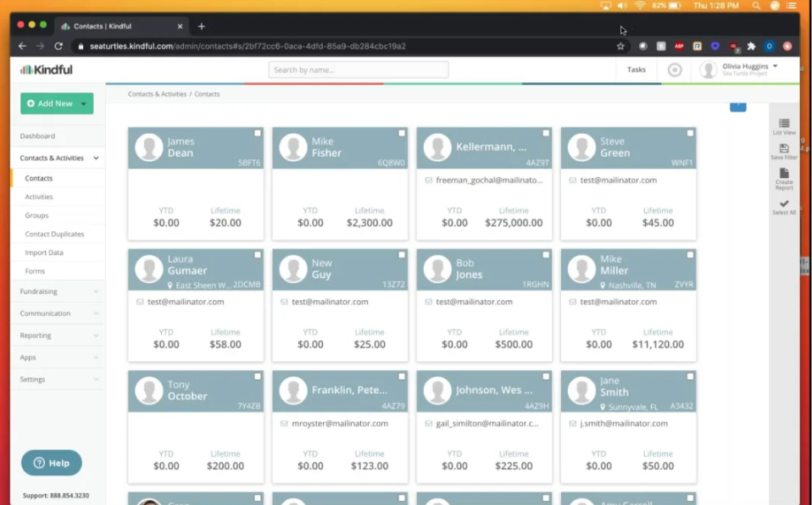Screen dimensions: 812x505
Task: Click James Dean avatar picture
Action: click(149, 147)
